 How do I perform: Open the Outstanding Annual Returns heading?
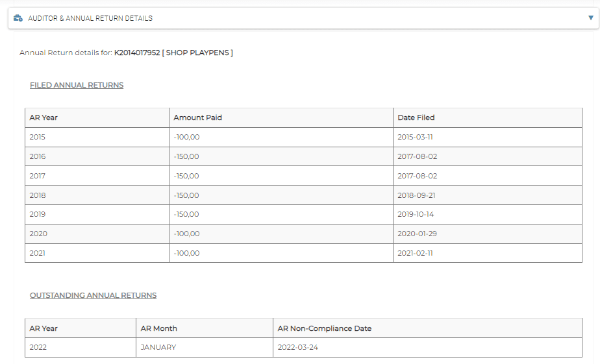point(93,295)
